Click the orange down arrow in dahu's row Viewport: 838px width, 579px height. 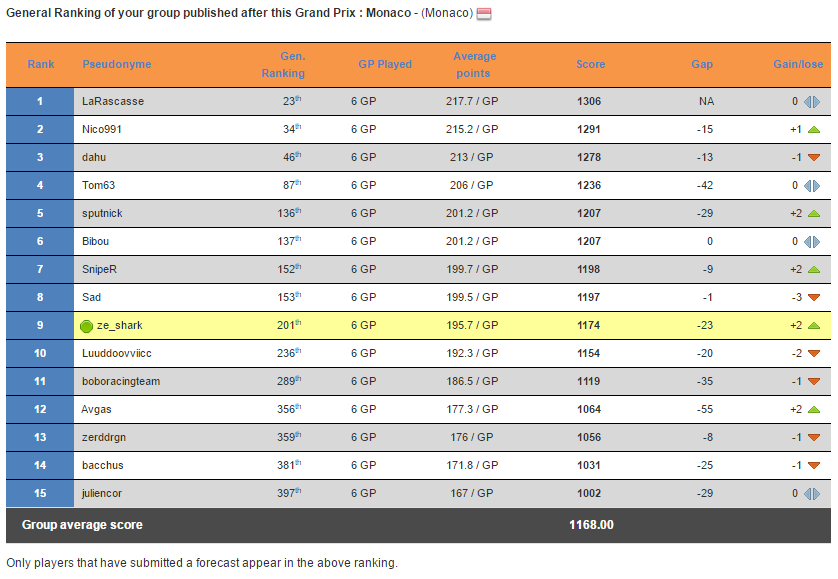click(x=813, y=157)
